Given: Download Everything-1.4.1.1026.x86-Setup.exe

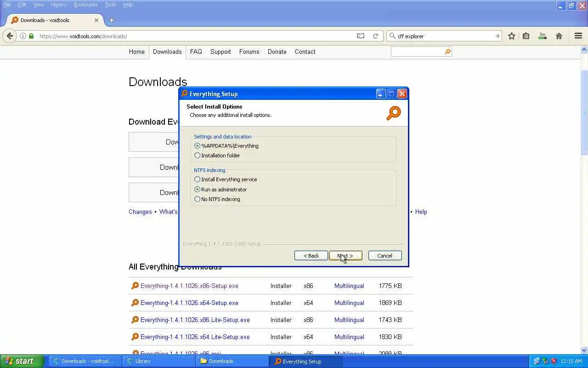Looking at the screenshot, I should tap(189, 286).
